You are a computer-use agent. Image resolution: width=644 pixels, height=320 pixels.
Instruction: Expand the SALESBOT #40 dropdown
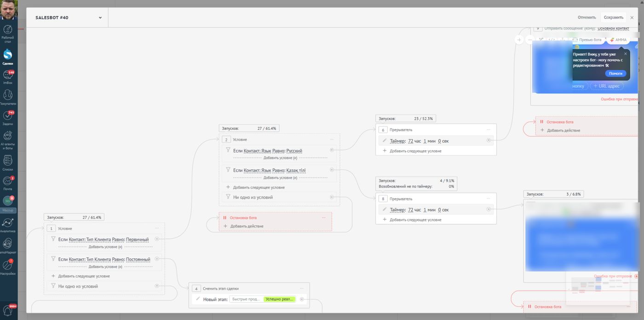(x=100, y=18)
